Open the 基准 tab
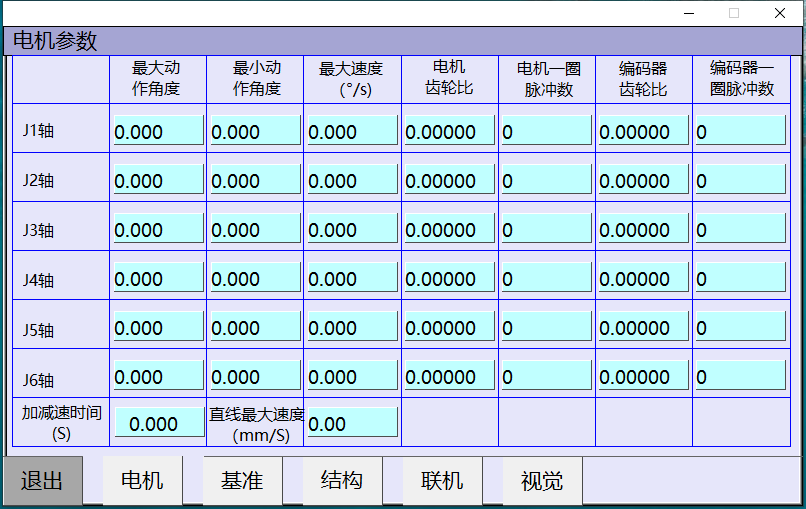Screen dimensions: 806x509 [x=242, y=481]
